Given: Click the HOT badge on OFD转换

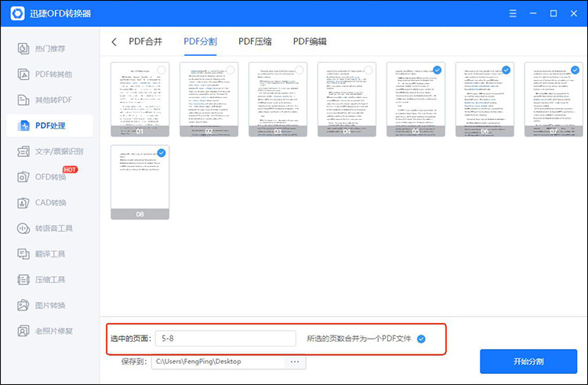Looking at the screenshot, I should 70,169.
